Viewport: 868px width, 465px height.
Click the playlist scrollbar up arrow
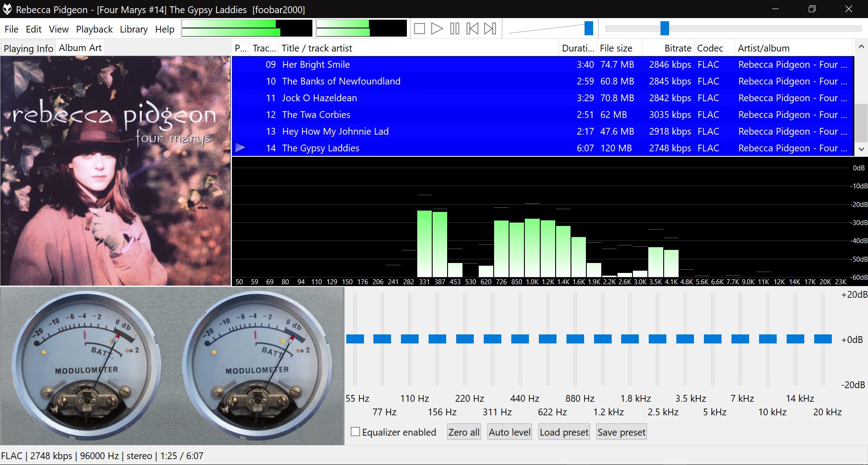[861, 47]
